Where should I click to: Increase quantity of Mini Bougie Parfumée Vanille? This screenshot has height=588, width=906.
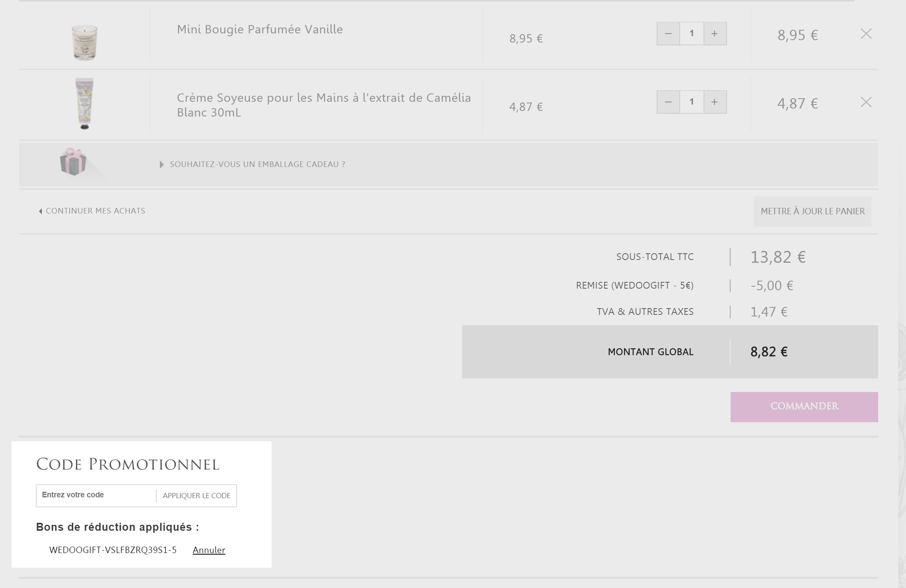coord(715,33)
